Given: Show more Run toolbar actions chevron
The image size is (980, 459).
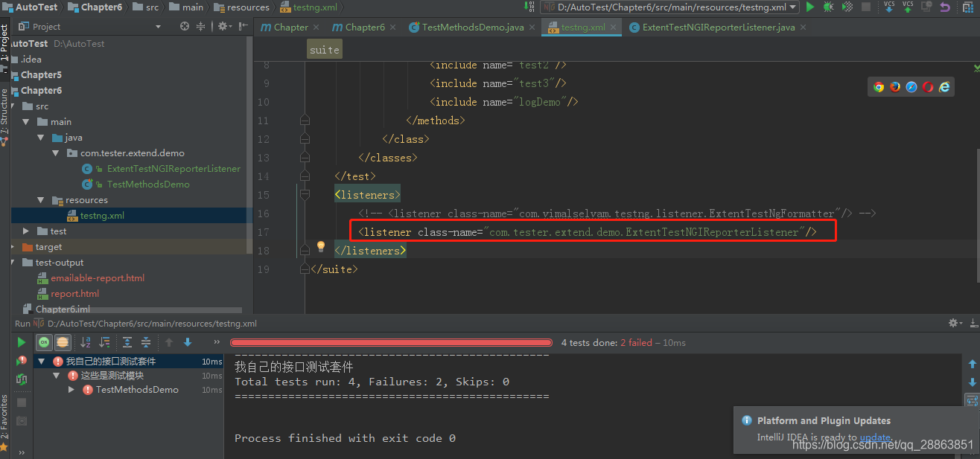Looking at the screenshot, I should coord(217,342).
